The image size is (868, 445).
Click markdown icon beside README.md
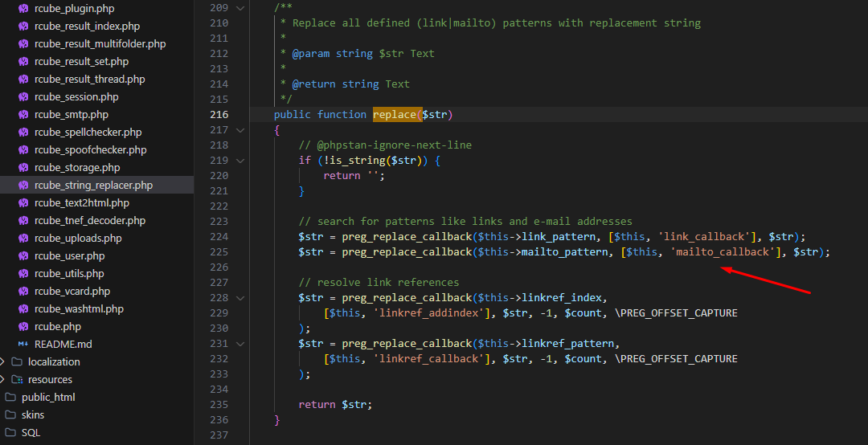pos(23,345)
